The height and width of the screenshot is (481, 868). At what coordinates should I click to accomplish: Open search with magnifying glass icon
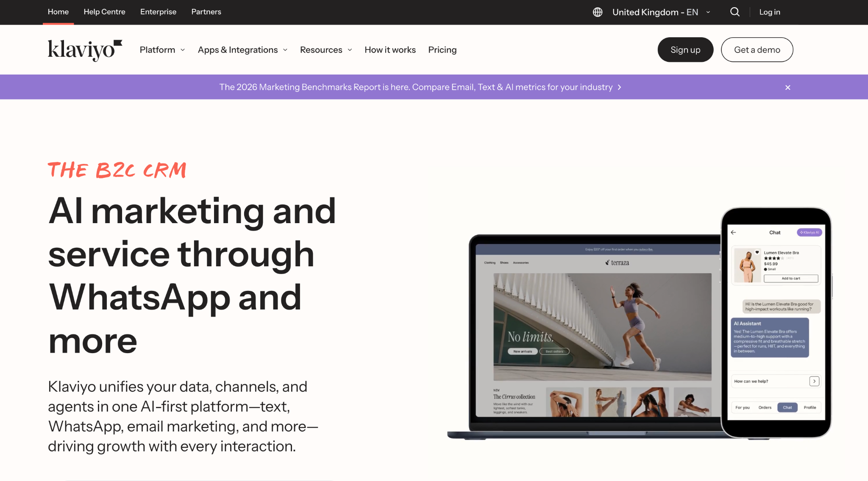(735, 12)
